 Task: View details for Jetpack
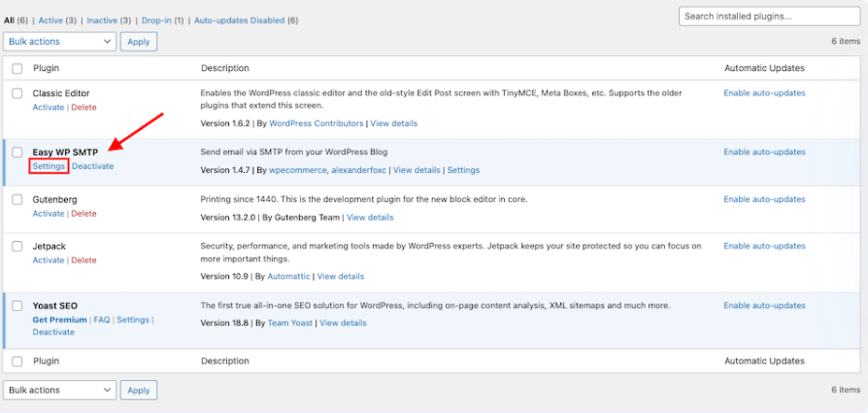pos(341,276)
